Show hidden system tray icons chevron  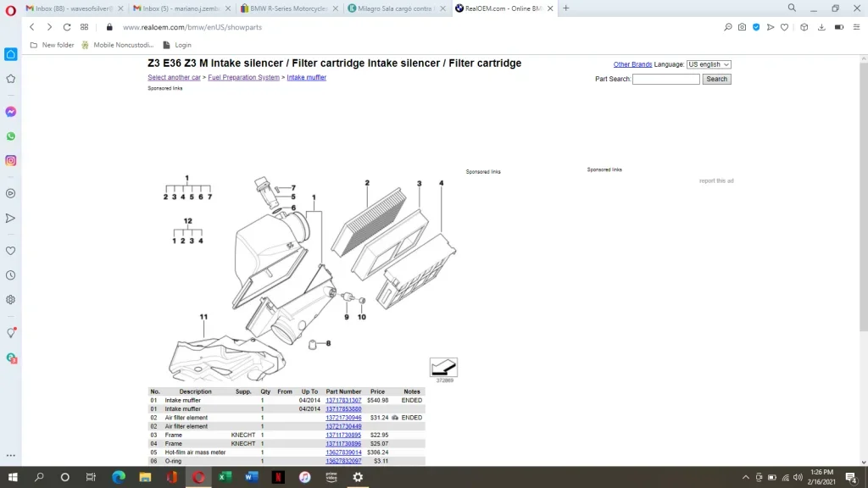pyautogui.click(x=746, y=477)
